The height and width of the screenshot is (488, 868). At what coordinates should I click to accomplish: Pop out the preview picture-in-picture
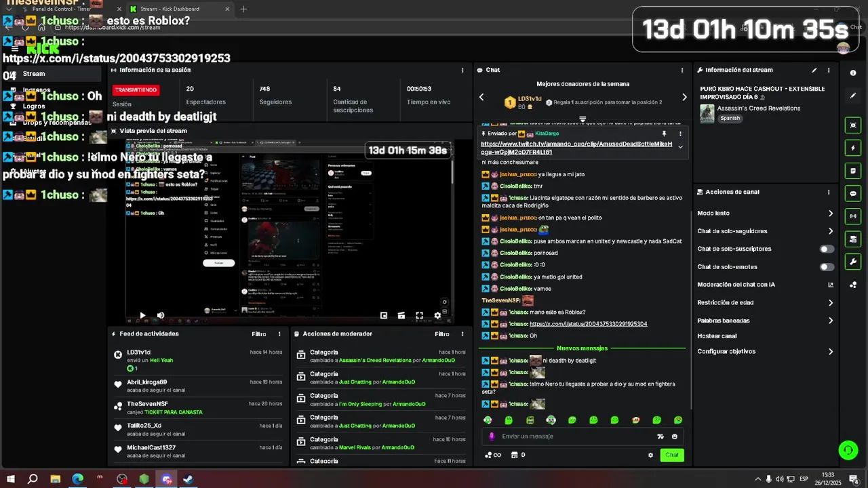pos(384,315)
